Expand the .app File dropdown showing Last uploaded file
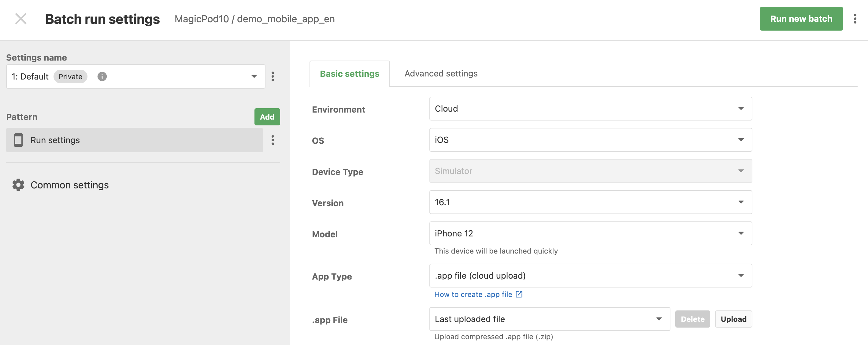The height and width of the screenshot is (345, 868). point(550,319)
